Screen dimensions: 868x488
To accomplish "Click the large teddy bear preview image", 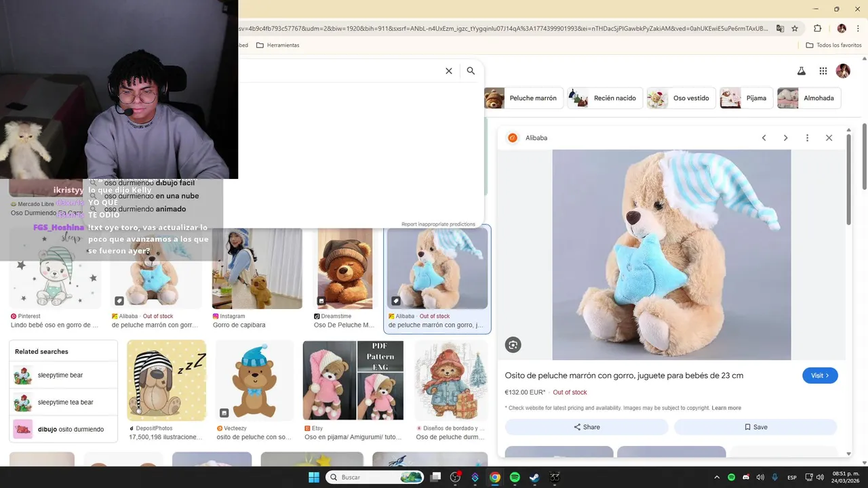I will (x=671, y=255).
